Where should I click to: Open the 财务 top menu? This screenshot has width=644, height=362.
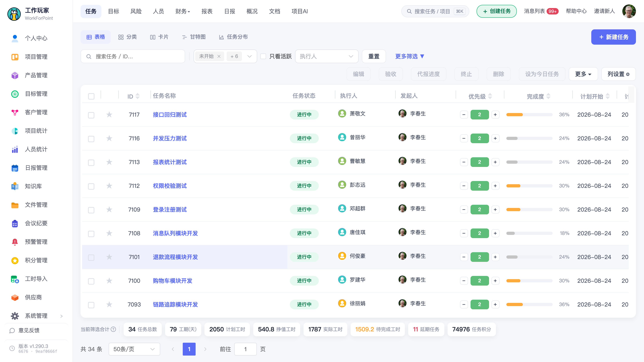(183, 11)
